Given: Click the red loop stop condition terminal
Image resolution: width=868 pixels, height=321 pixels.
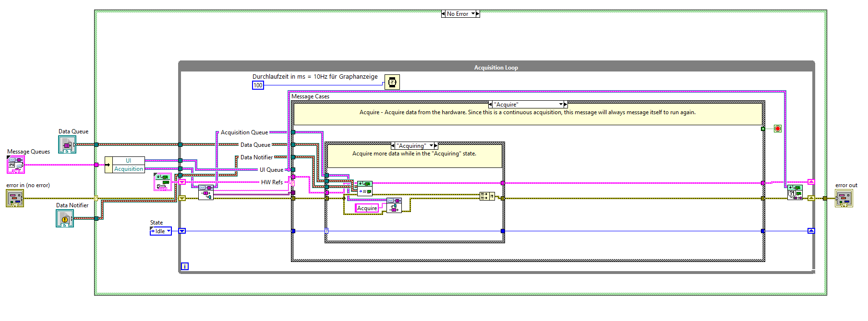Looking at the screenshot, I should [x=778, y=129].
